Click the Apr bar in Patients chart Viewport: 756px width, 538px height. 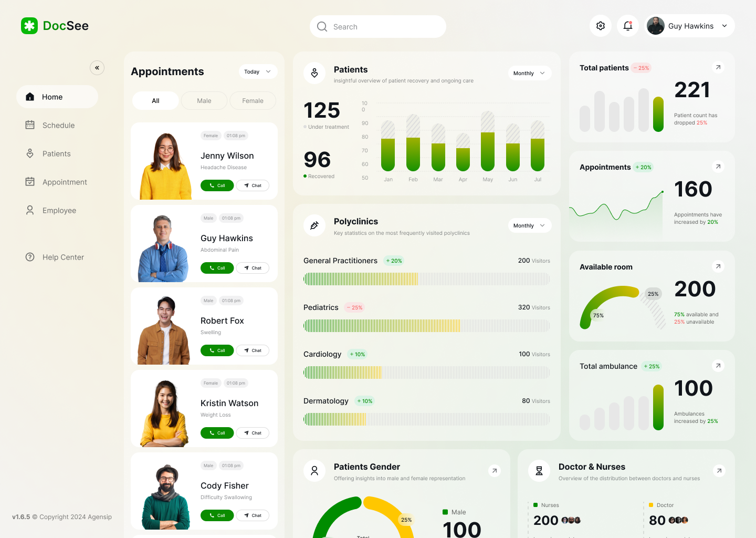(x=463, y=152)
